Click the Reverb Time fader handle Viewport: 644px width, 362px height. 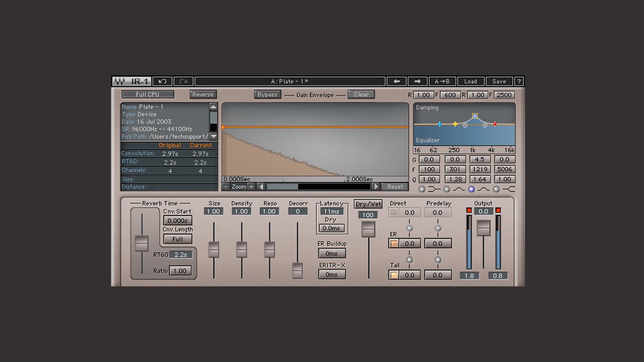tap(141, 243)
